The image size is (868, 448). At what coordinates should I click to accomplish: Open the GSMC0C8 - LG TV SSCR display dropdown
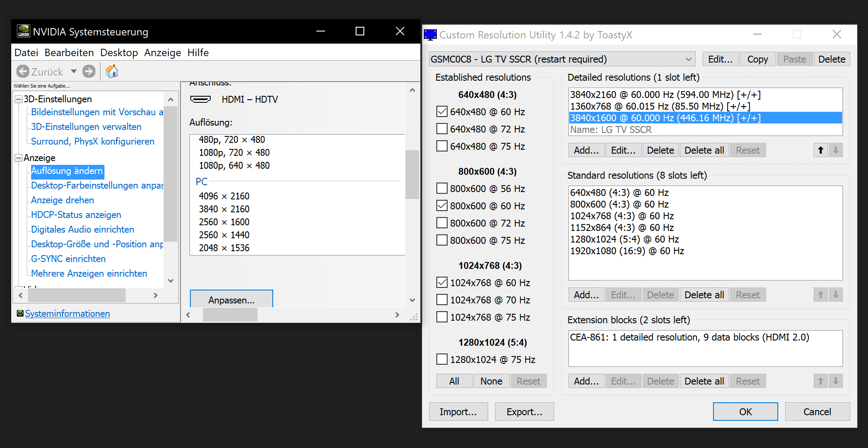click(x=562, y=59)
